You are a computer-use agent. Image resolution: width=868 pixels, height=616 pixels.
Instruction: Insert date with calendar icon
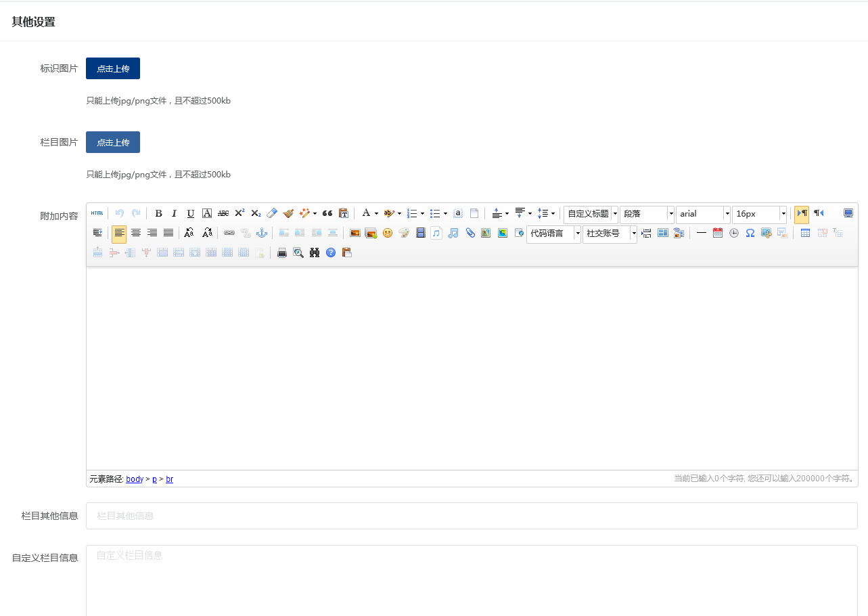click(718, 233)
